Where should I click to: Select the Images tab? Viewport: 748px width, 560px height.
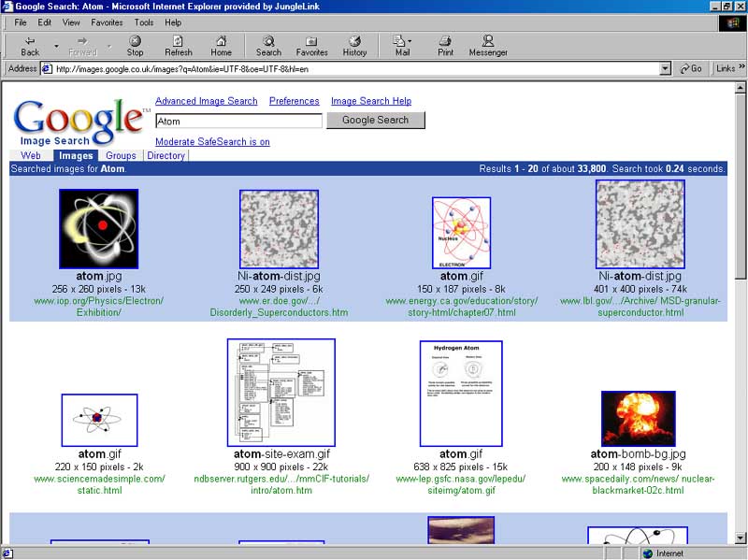(76, 155)
